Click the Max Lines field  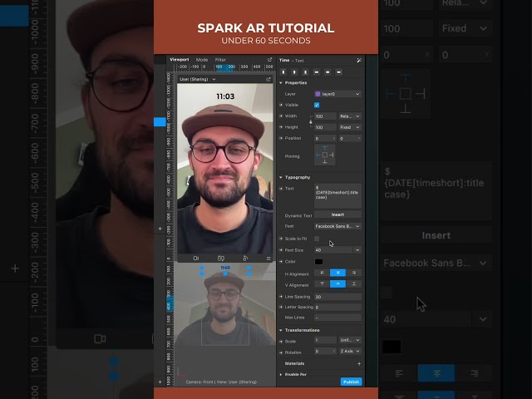[337, 318]
